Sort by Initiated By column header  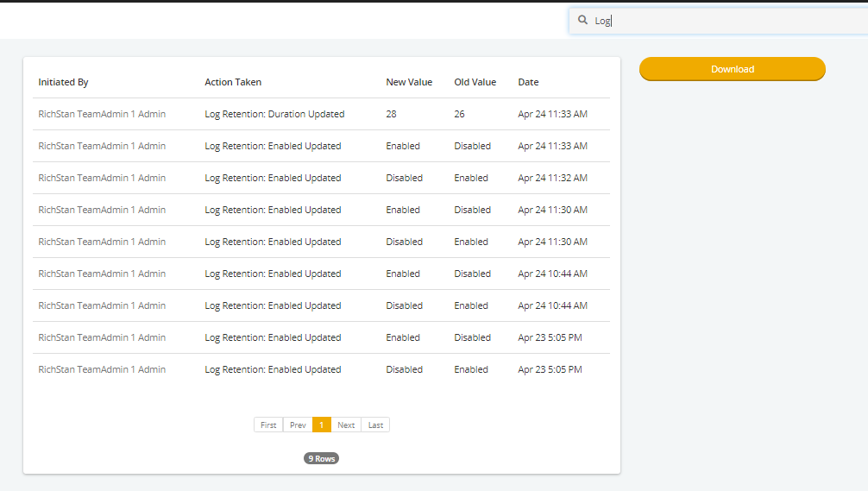click(x=63, y=82)
